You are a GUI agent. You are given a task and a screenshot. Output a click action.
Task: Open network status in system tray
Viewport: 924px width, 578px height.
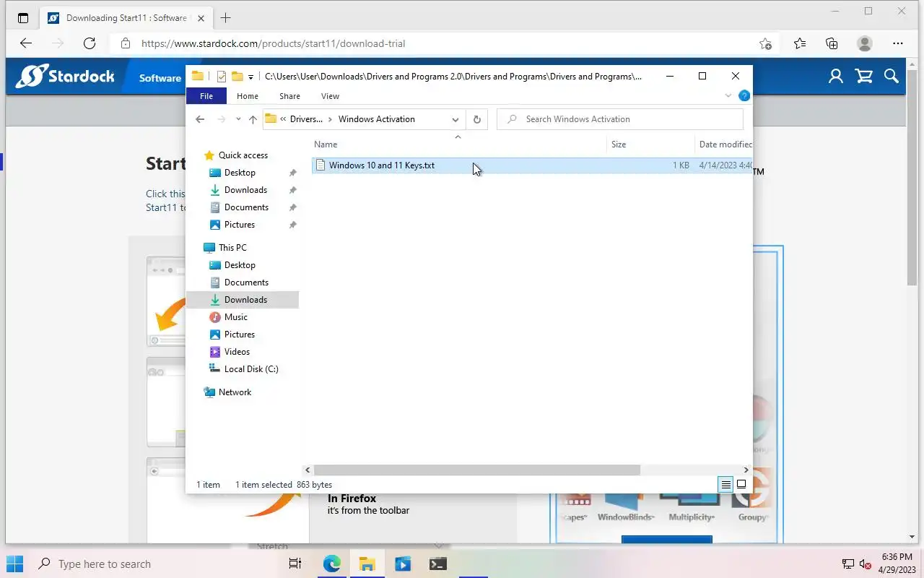[x=848, y=564]
